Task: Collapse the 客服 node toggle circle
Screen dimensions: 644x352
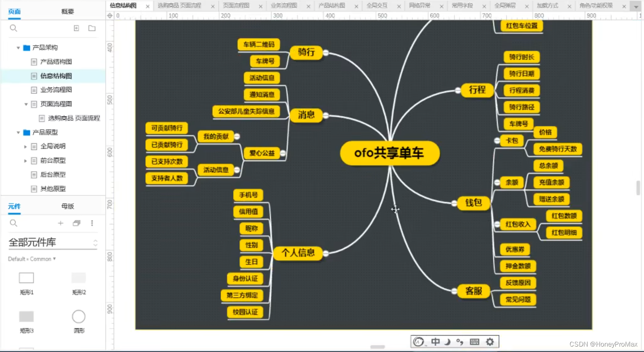Action: (454, 291)
